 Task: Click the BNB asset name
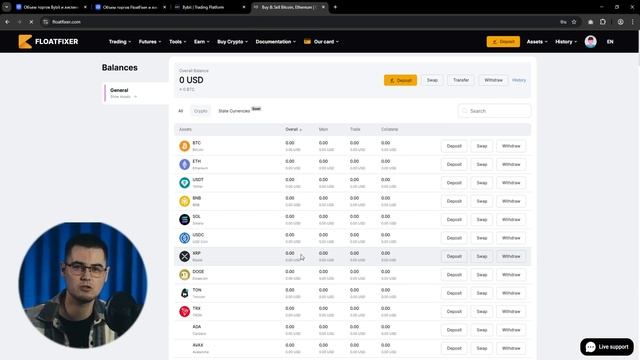pyautogui.click(x=197, y=198)
